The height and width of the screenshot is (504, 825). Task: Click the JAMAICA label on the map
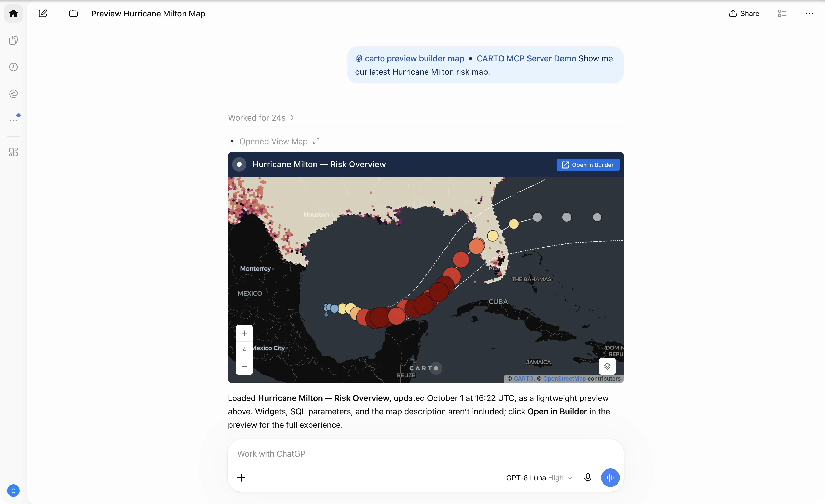click(x=538, y=362)
